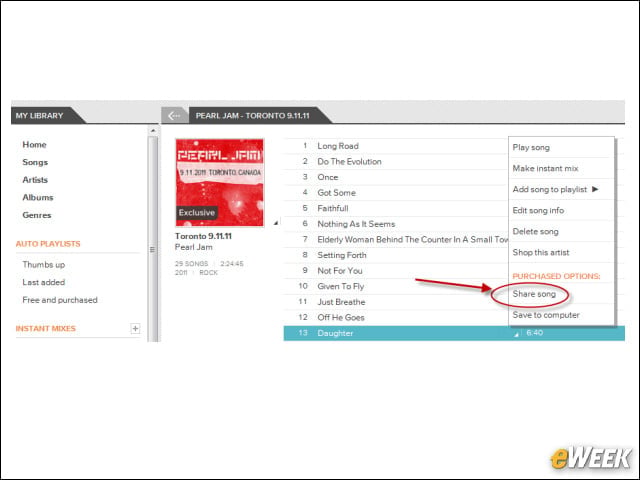
Task: Select highlighted track 13 Daughter
Action: pyautogui.click(x=454, y=333)
